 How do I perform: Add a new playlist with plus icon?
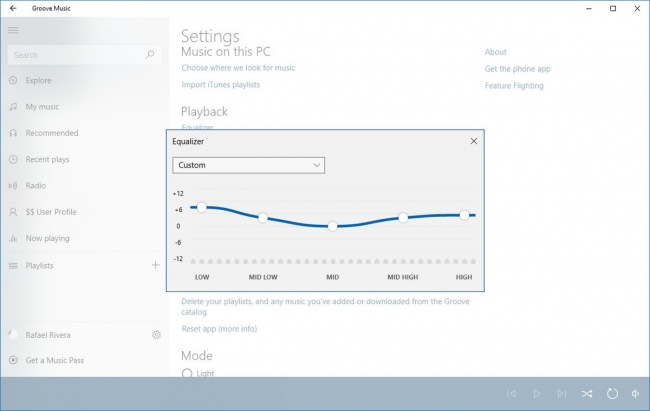click(x=155, y=265)
